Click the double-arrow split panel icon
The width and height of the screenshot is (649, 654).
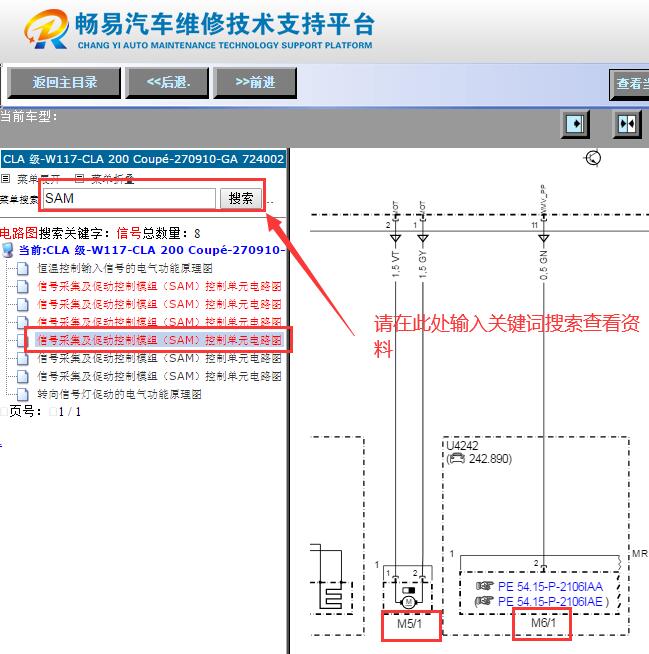click(627, 124)
